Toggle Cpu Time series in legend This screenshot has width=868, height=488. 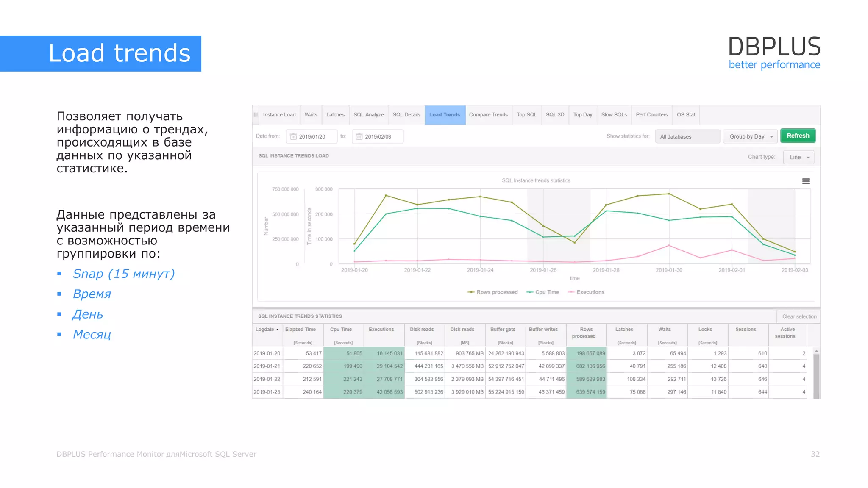point(542,292)
